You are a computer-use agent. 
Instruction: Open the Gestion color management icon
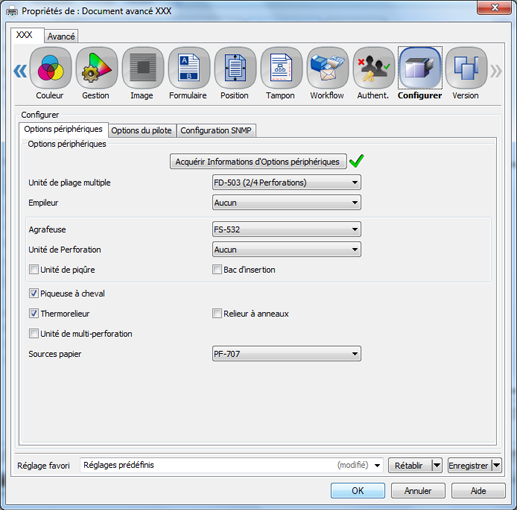pyautogui.click(x=97, y=68)
